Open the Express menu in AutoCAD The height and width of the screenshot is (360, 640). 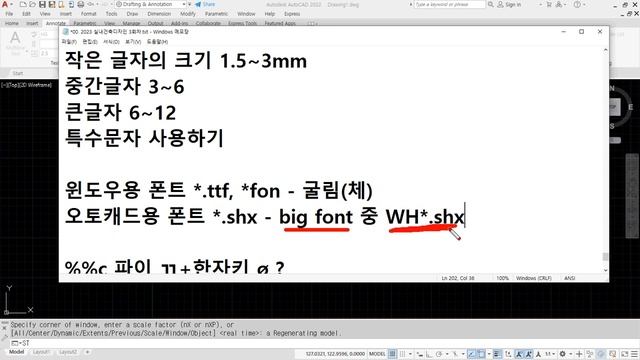292,14
